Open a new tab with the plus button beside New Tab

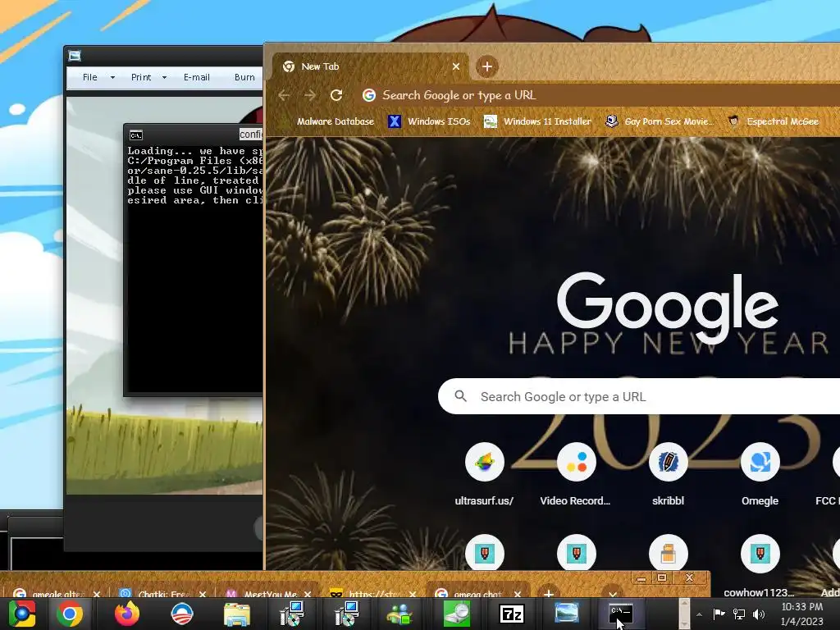click(x=487, y=66)
